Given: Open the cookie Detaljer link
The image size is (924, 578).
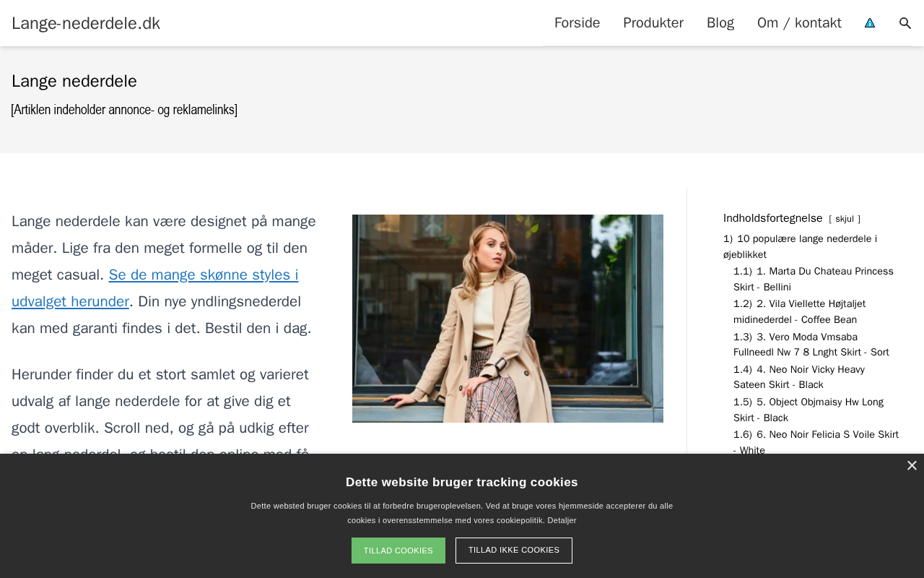Looking at the screenshot, I should click(562, 520).
